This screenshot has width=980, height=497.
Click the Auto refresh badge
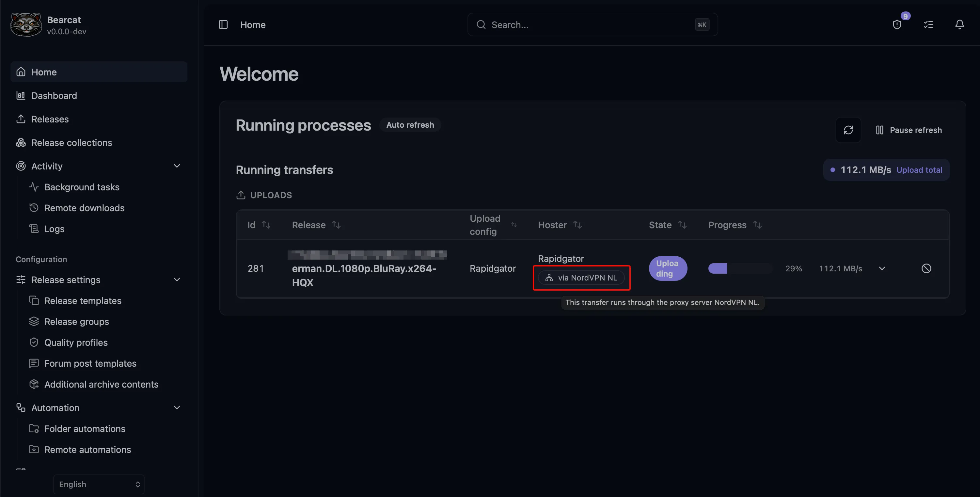pos(410,125)
